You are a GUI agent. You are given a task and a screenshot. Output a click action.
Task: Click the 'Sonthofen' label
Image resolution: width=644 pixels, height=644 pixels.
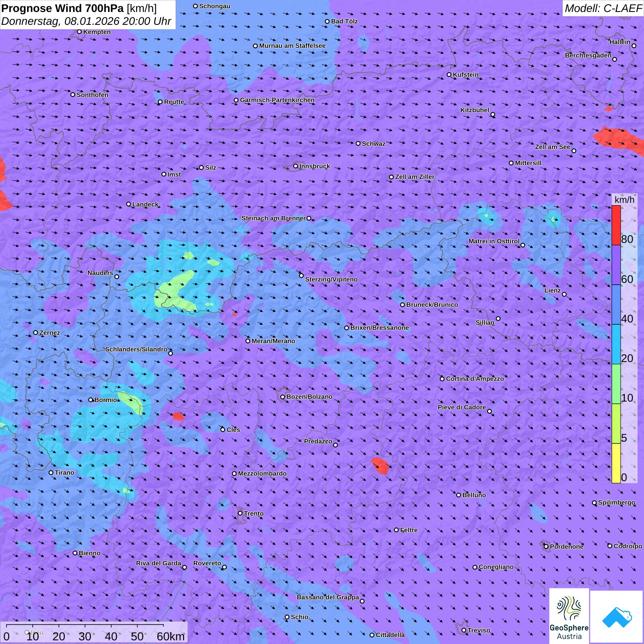pos(92,95)
